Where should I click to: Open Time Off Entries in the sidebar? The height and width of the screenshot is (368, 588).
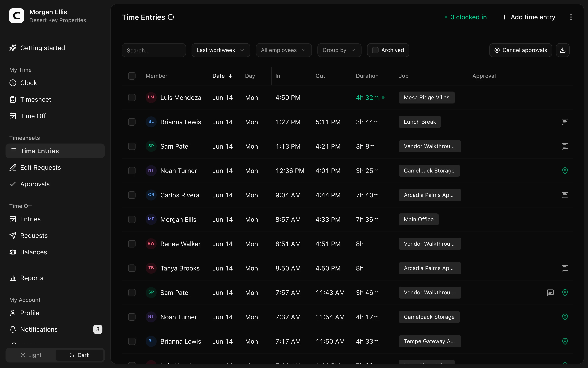(55, 219)
